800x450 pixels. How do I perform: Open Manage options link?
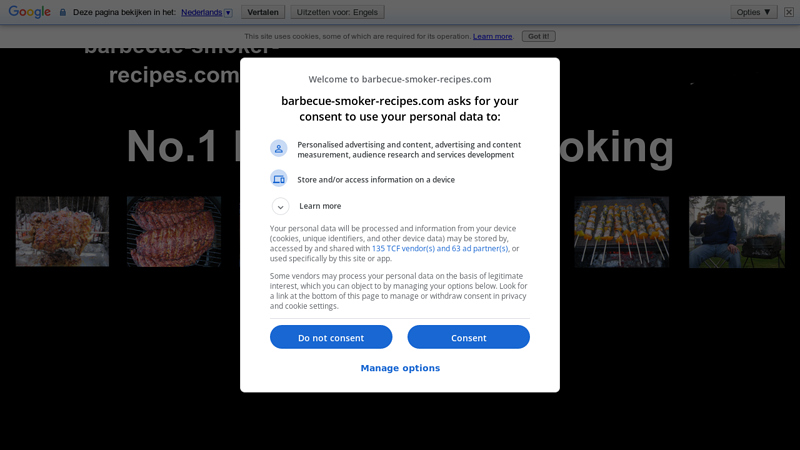point(400,368)
